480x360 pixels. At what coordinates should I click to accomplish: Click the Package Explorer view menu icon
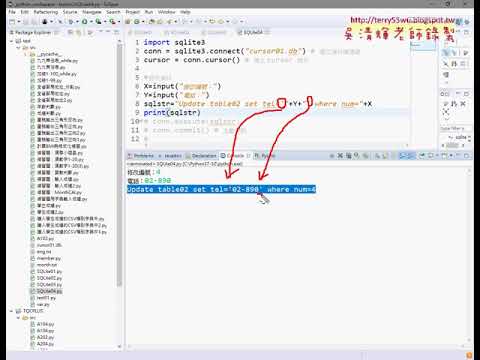(x=100, y=32)
